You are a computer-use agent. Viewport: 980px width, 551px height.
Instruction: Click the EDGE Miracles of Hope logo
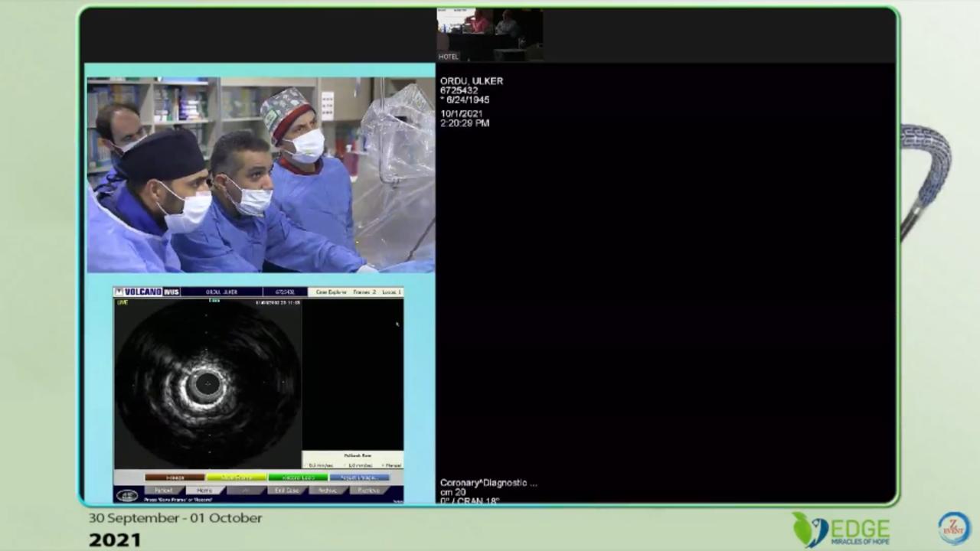pos(841,530)
